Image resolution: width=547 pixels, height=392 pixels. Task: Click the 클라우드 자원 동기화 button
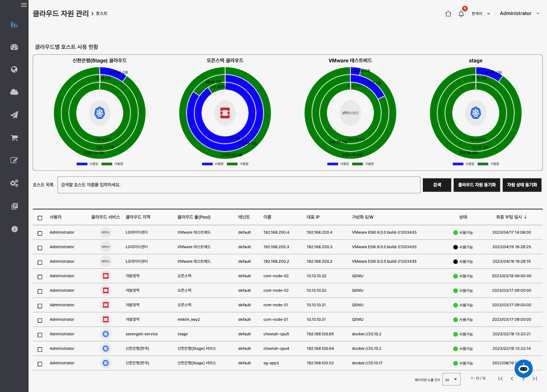477,185
